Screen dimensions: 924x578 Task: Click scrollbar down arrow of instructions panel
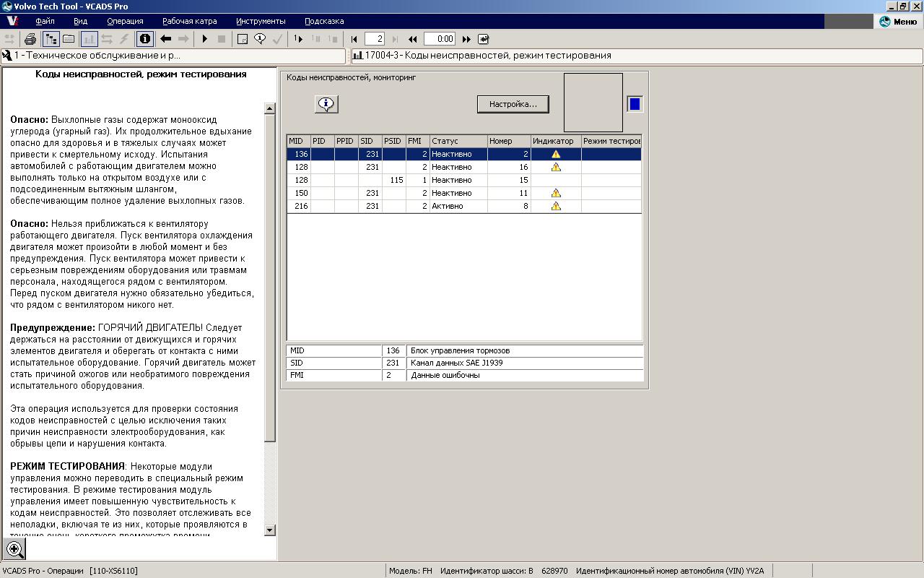coord(270,530)
